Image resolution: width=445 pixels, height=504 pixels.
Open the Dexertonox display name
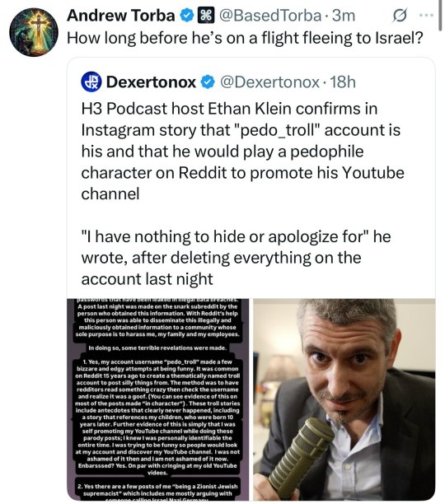[151, 82]
